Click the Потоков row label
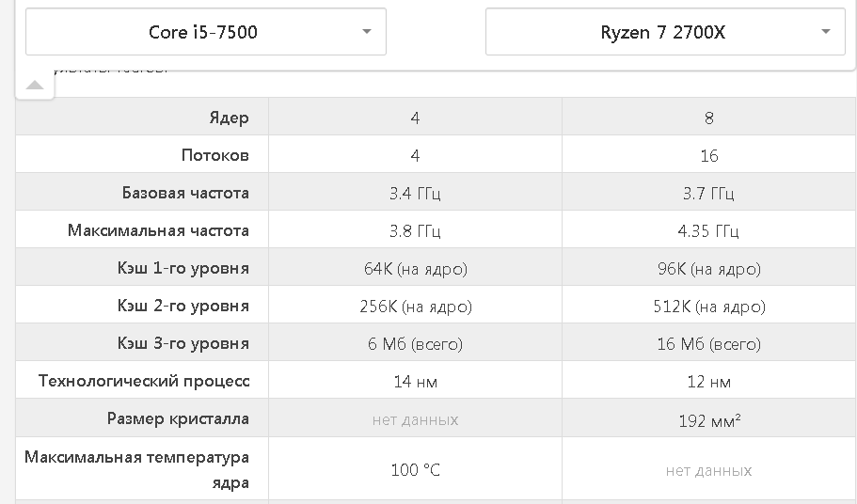The width and height of the screenshot is (857, 504). pos(215,155)
